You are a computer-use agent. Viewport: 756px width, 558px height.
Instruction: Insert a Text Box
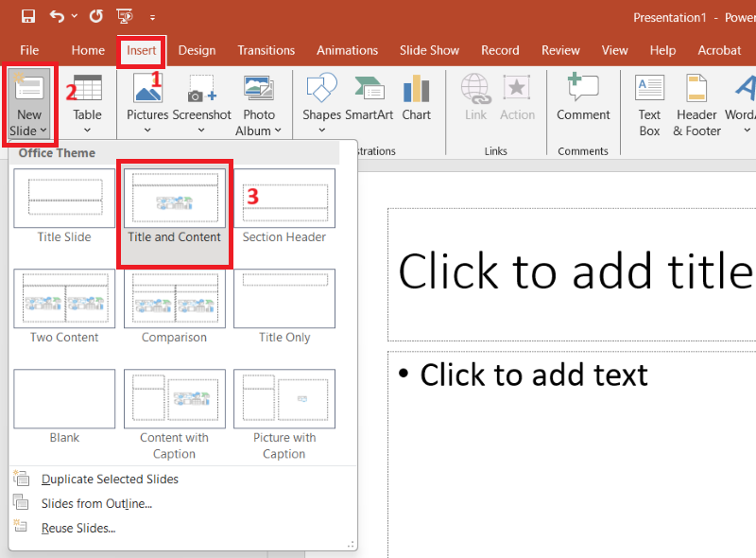[649, 105]
